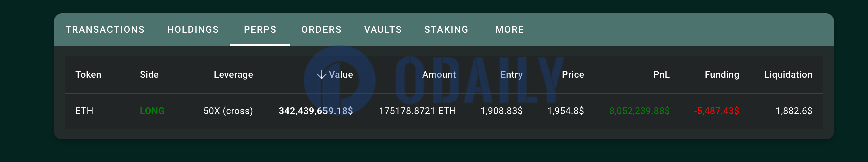Sort by the Liquidation column header
The height and width of the screenshot is (162, 868).
788,75
